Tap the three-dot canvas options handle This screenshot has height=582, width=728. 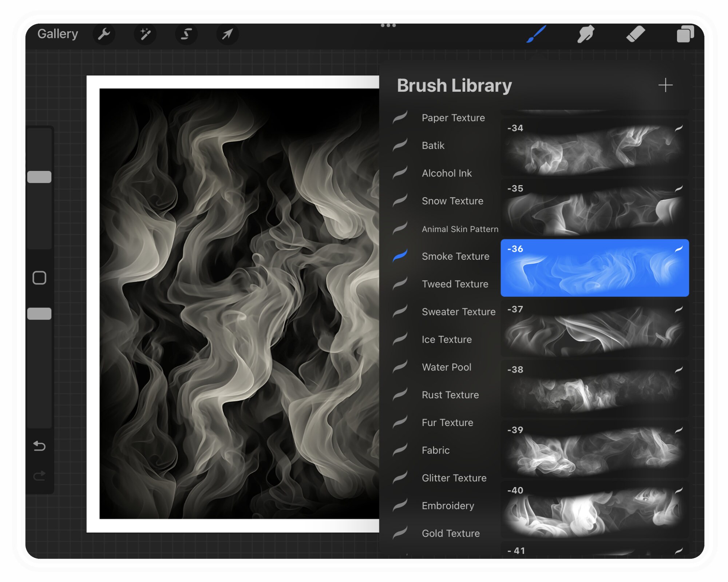(x=388, y=25)
